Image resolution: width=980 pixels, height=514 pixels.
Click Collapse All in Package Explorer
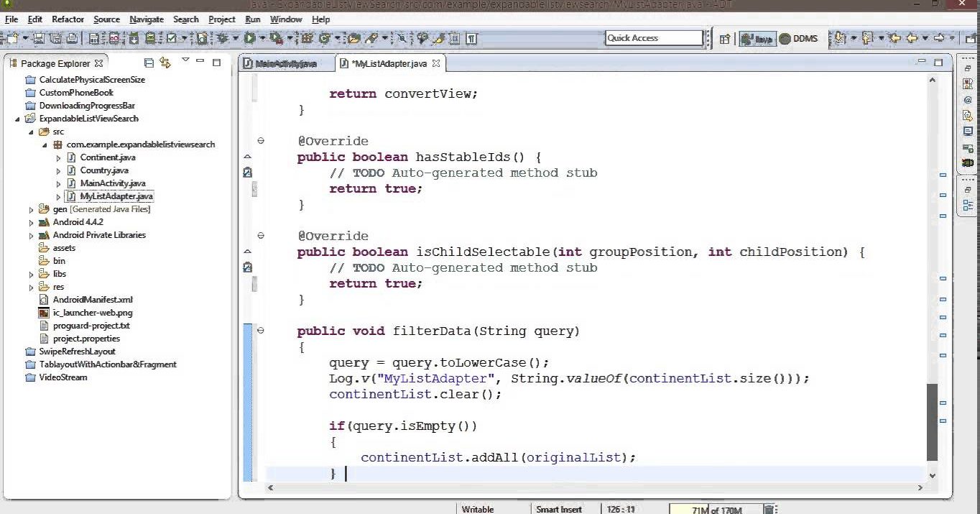(149, 63)
